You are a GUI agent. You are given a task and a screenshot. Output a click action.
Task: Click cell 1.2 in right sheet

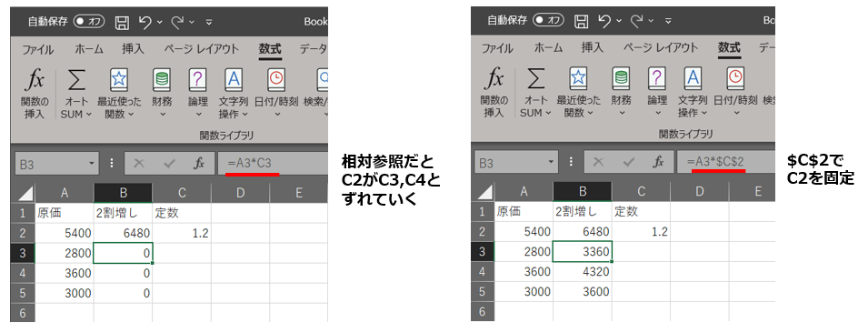[641, 231]
